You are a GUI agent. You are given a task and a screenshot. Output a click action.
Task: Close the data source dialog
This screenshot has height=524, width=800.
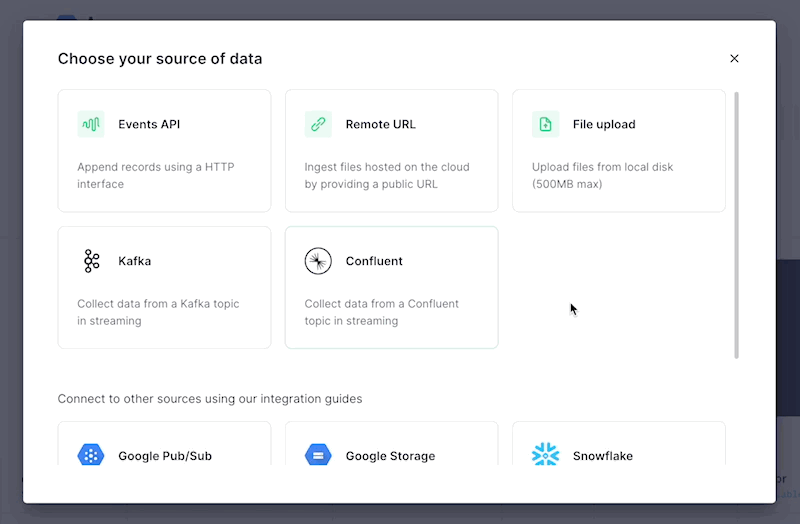(734, 58)
